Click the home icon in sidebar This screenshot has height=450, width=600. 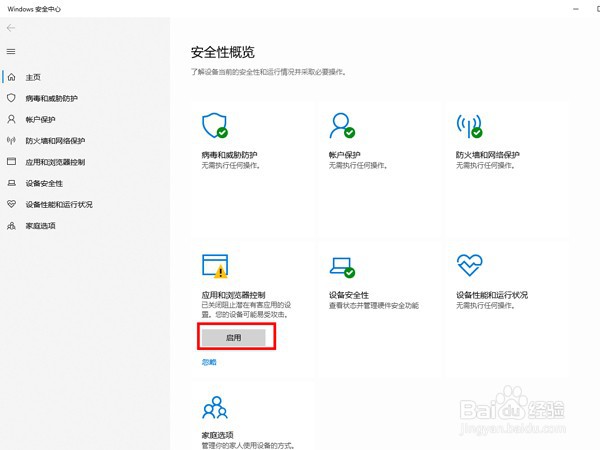coord(11,77)
